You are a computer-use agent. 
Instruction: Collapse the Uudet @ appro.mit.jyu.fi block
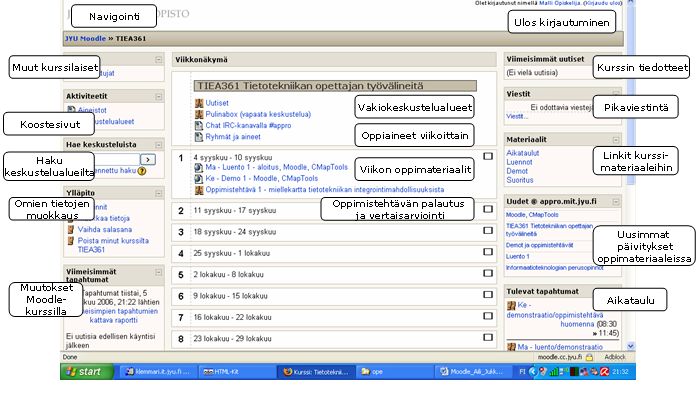[x=616, y=202]
